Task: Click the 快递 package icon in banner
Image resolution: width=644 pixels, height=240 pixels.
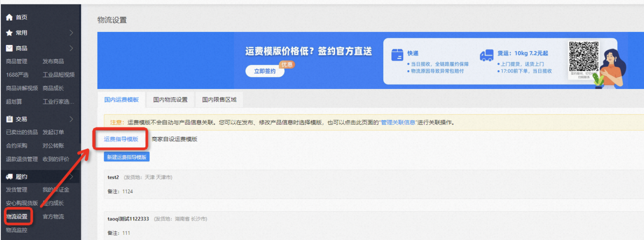Action: pyautogui.click(x=397, y=55)
